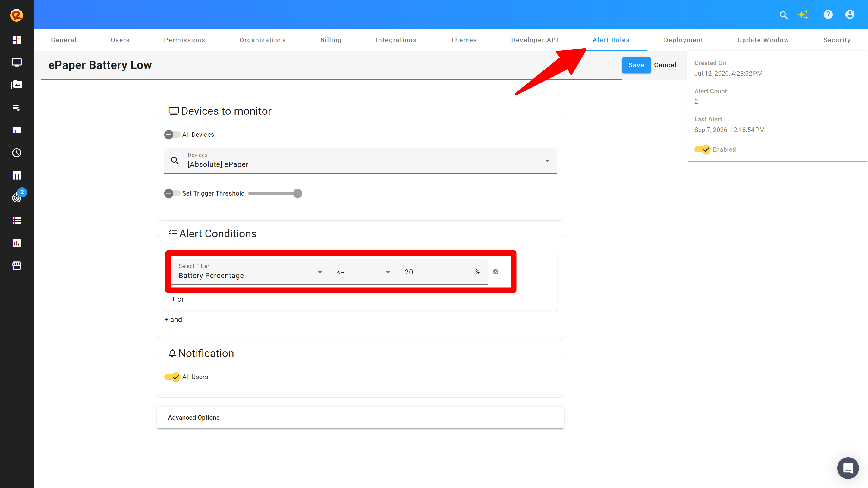Switch to the Integrations tab
This screenshot has width=868, height=488.
click(396, 40)
